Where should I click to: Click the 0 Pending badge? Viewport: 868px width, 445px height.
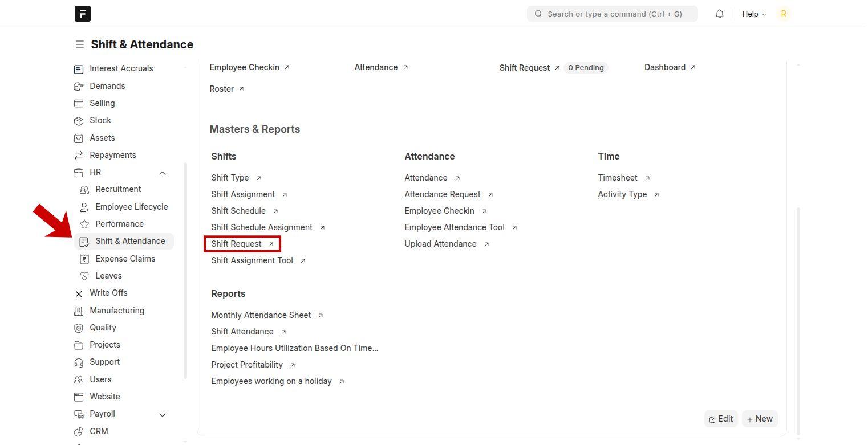pos(586,67)
